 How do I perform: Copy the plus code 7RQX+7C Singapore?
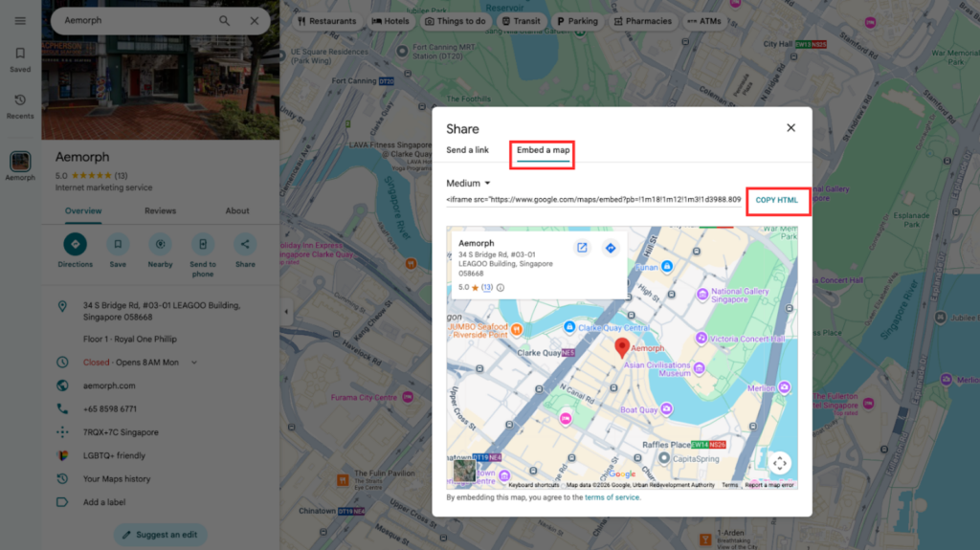(x=121, y=432)
